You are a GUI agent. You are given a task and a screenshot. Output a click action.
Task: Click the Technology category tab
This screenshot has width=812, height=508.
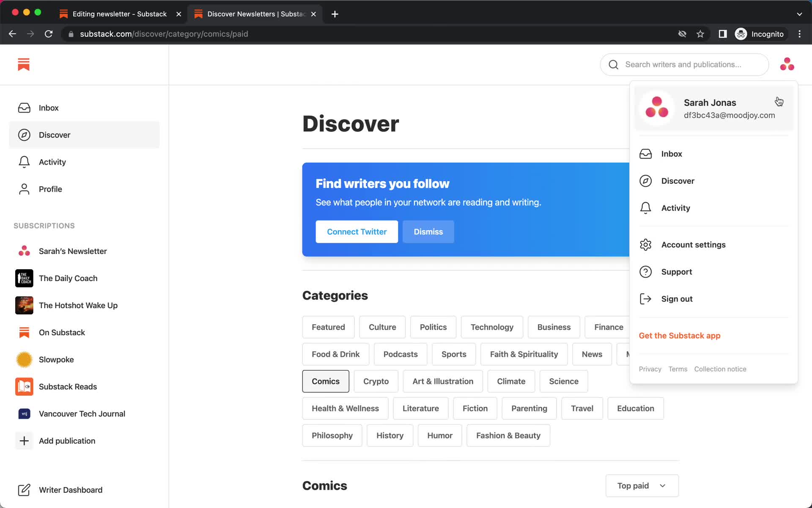493,326
